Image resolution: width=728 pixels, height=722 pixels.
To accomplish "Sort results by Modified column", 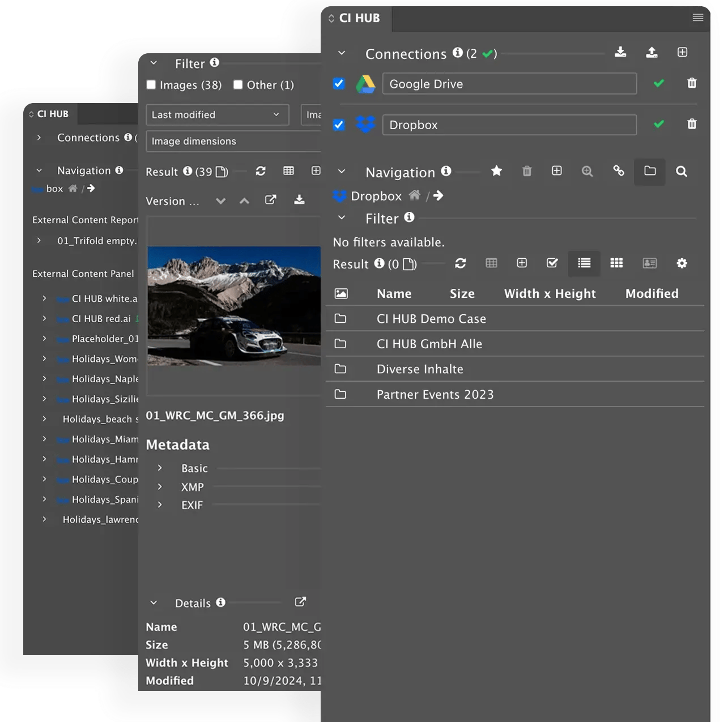I will tap(652, 293).
